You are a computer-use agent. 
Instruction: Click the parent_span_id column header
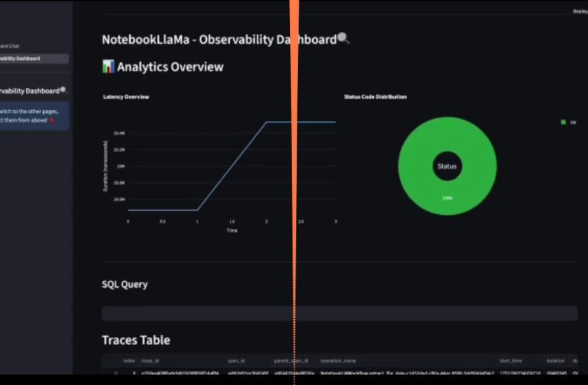(x=291, y=361)
